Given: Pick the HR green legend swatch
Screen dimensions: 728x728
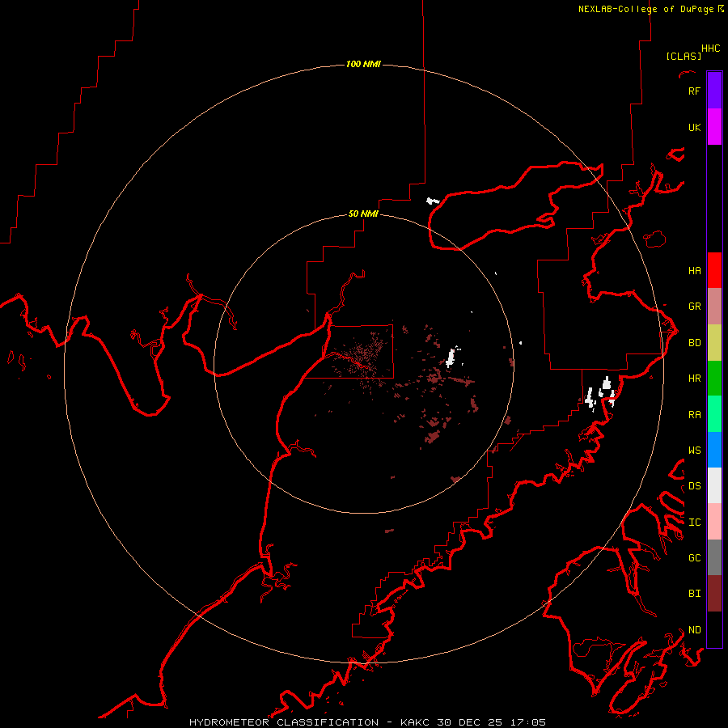Looking at the screenshot, I should tap(714, 379).
